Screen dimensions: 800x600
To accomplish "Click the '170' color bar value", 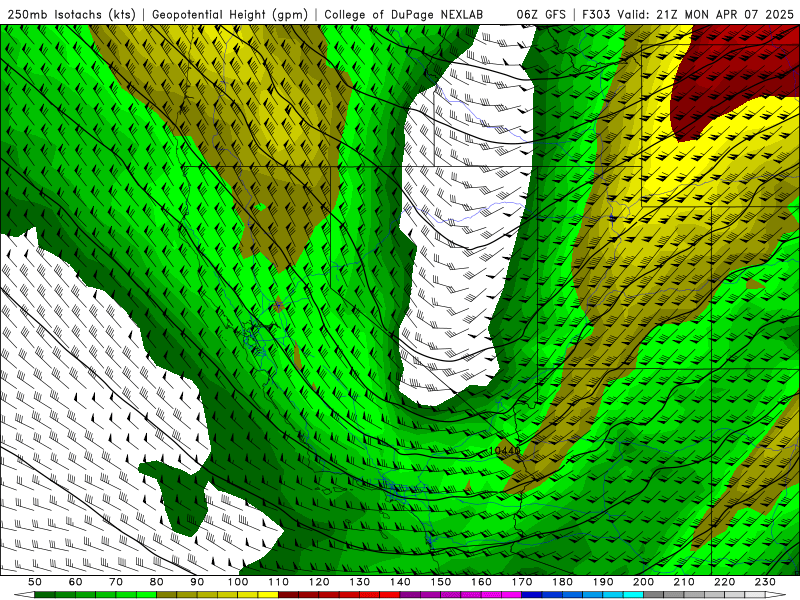I will (522, 582).
